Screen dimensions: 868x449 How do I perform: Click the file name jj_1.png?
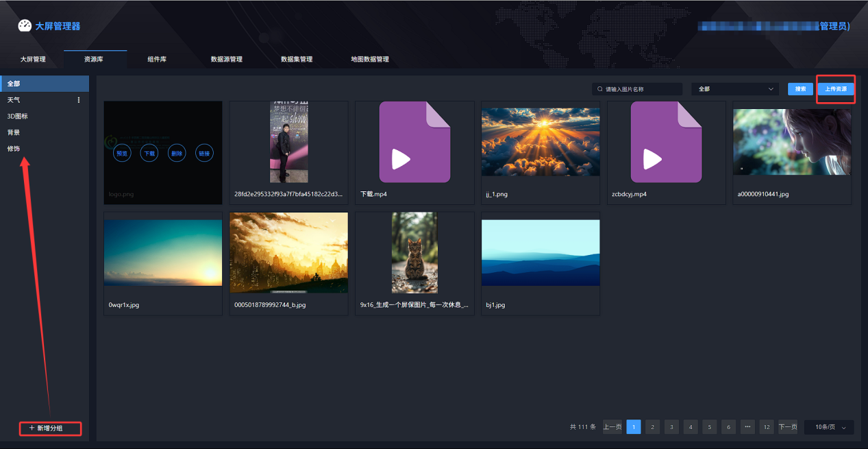tap(497, 195)
